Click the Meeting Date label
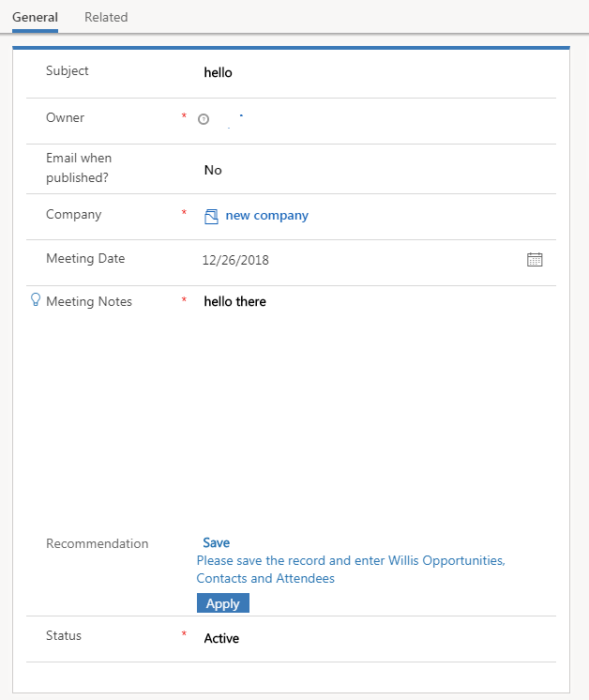The width and height of the screenshot is (589, 700). point(85,258)
